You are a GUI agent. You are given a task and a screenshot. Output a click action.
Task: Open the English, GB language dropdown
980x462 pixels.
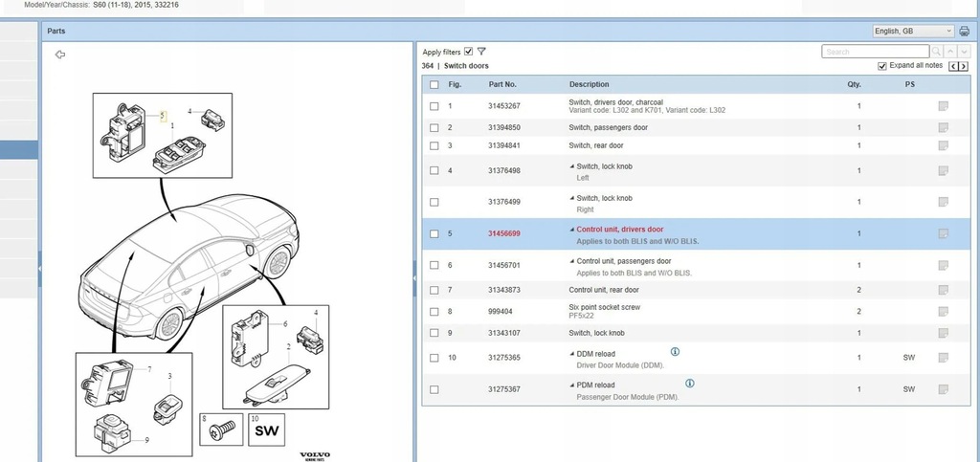[x=913, y=32]
